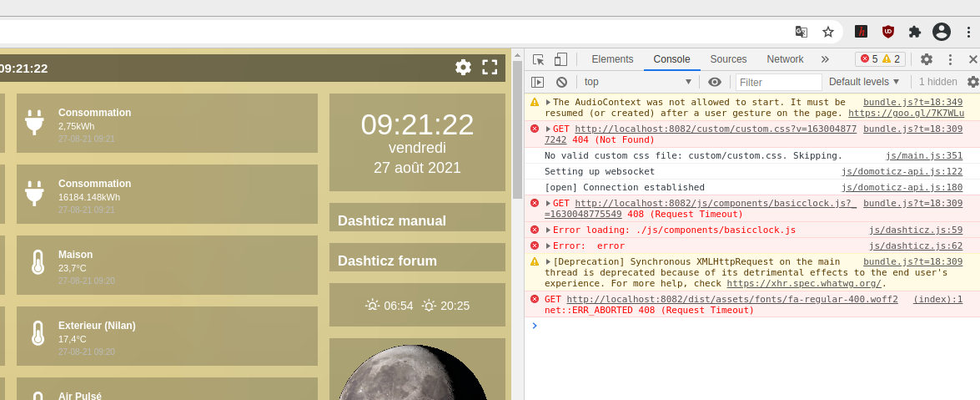
Task: Open the xhr.spec.whatwg.org link
Action: 804,284
